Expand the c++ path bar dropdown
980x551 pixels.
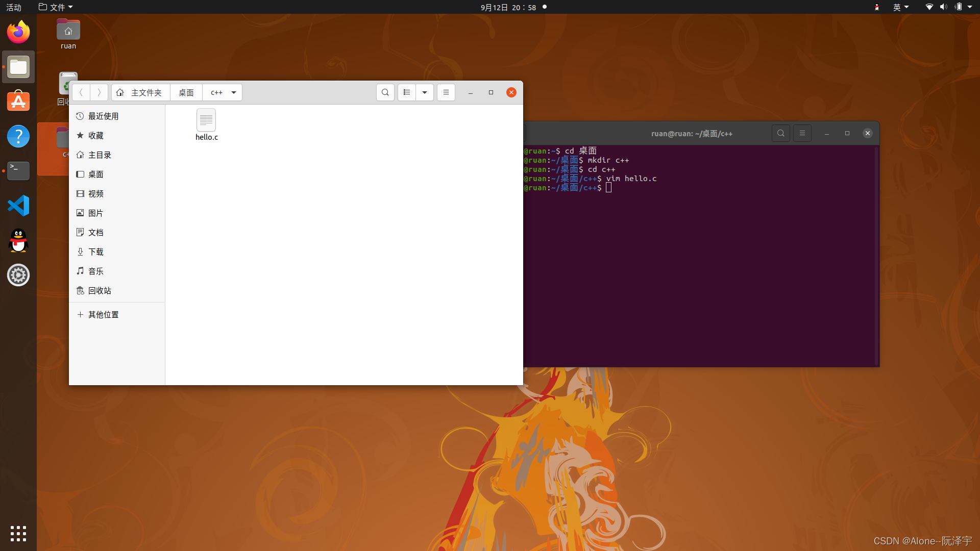pyautogui.click(x=234, y=92)
